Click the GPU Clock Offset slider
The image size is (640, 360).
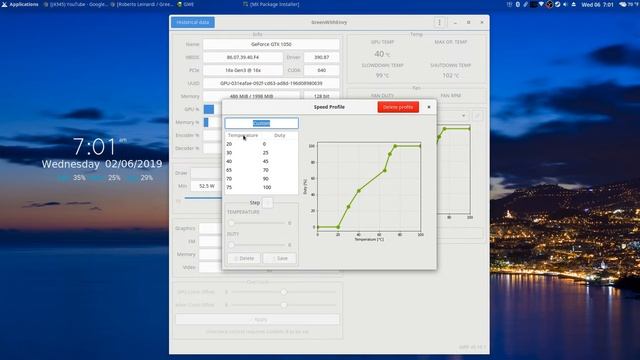pos(284,292)
